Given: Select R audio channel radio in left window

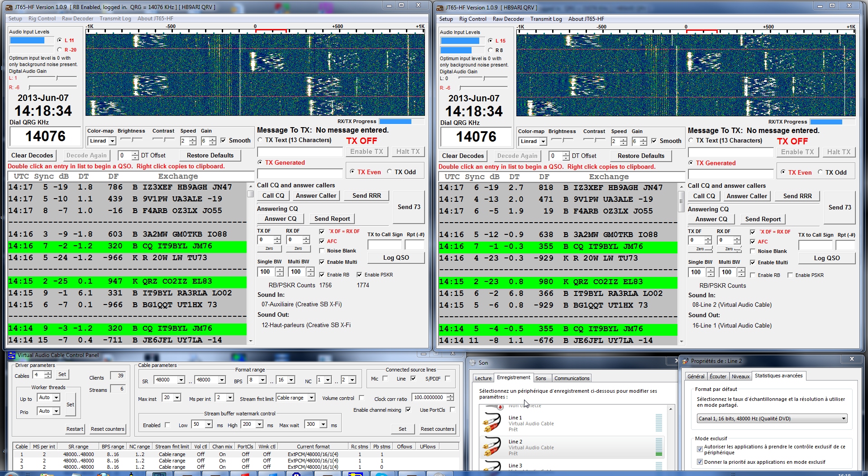Looking at the screenshot, I should (59, 50).
